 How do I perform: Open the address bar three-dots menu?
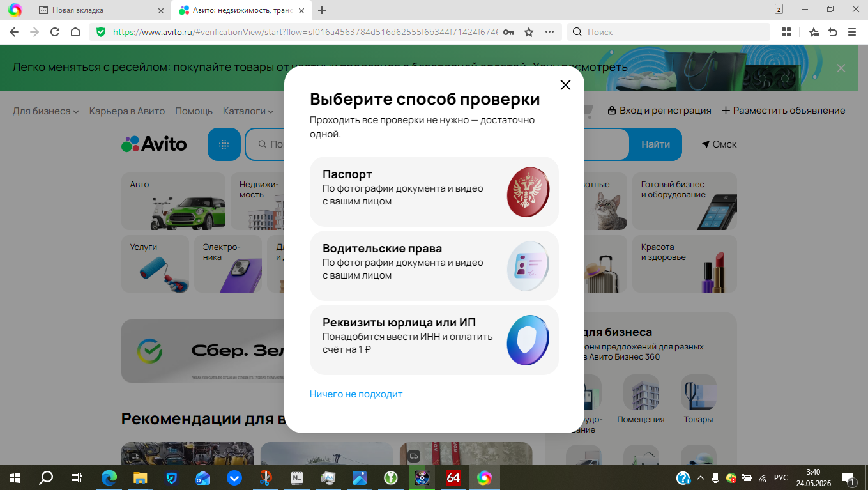549,32
